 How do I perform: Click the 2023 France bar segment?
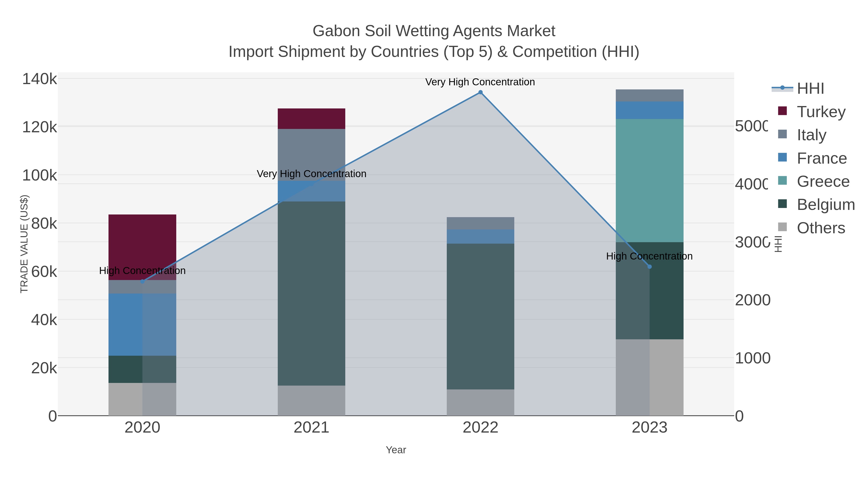(650, 110)
